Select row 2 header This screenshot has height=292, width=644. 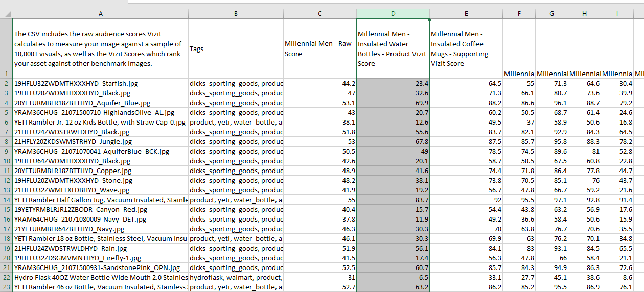tap(6, 83)
